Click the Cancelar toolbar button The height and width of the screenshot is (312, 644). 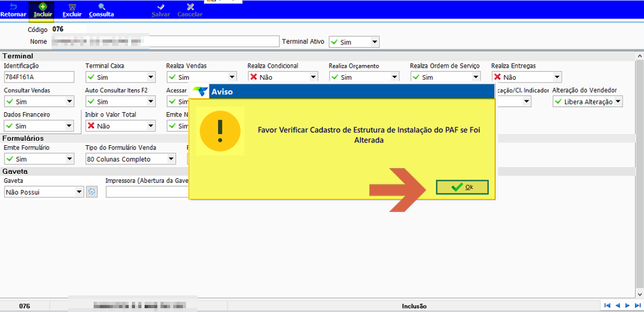pos(190,11)
